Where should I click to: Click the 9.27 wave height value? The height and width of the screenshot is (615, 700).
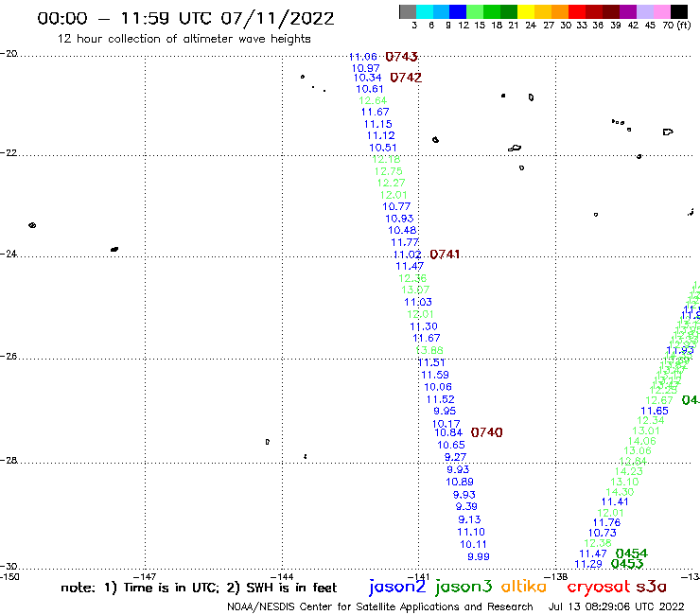pyautogui.click(x=455, y=457)
